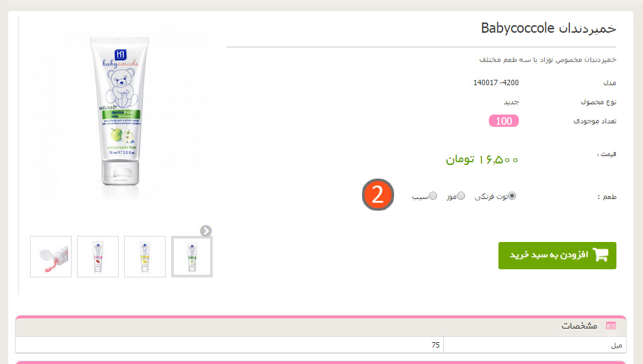643x364 pixels.
Task: Click the shopping cart icon on green button
Action: (x=600, y=255)
